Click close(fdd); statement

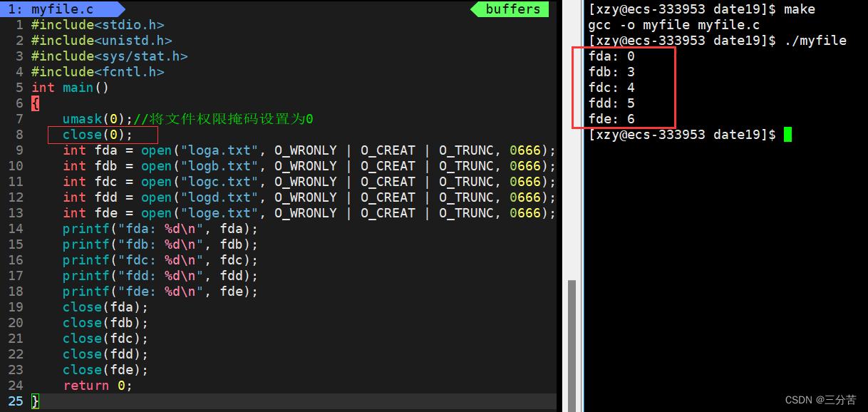click(105, 354)
